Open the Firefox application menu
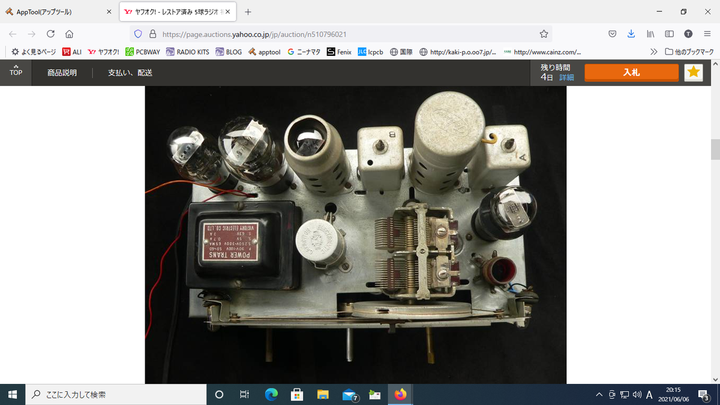 (707, 33)
